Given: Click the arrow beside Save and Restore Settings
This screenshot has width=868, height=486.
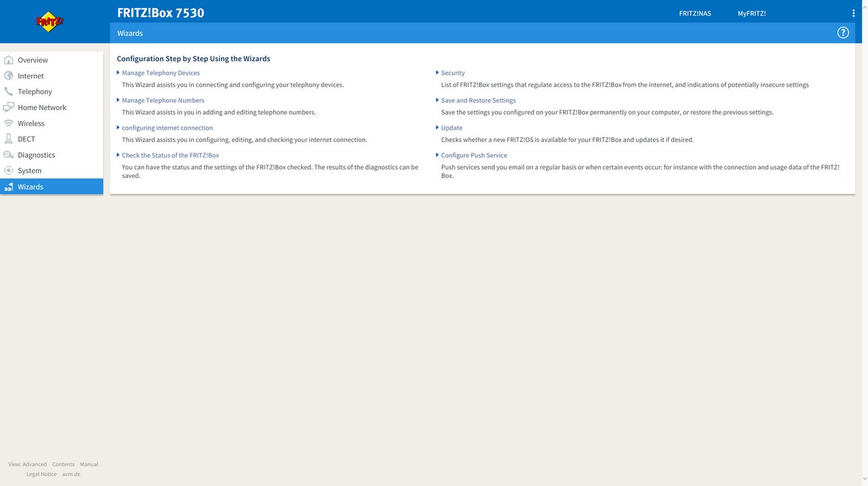Looking at the screenshot, I should (437, 100).
